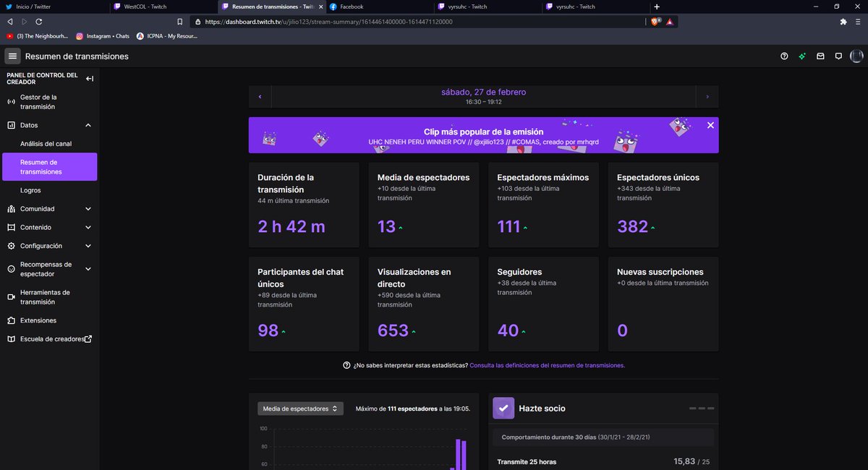Open the extensions puzzle icon in the browser
The width and height of the screenshot is (868, 470).
coord(843,22)
